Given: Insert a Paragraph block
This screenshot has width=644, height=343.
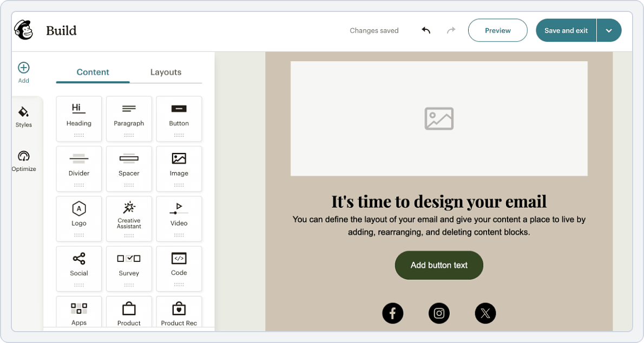Looking at the screenshot, I should click(129, 118).
